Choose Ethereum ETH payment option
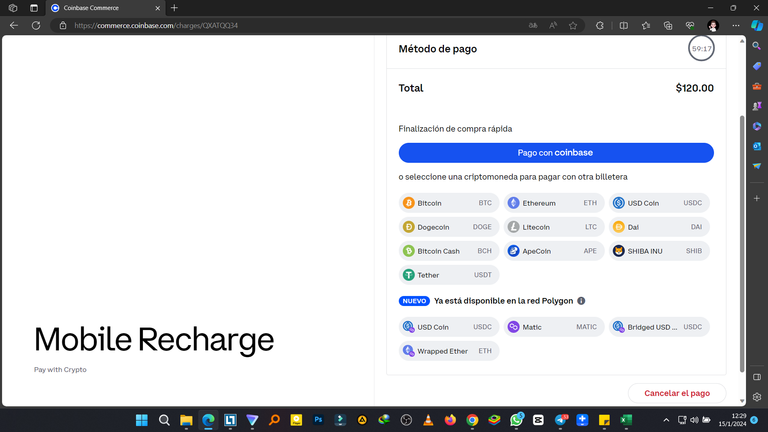This screenshot has height=432, width=768. click(x=554, y=203)
